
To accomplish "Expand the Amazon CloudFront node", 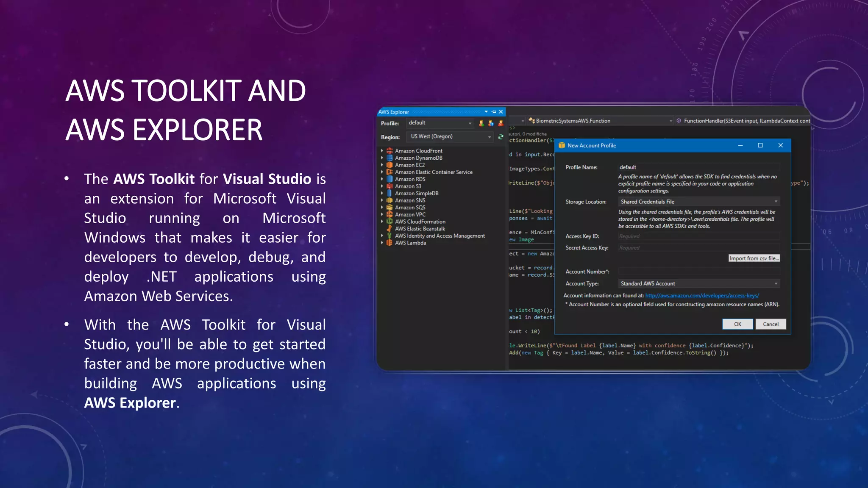I will pos(382,151).
